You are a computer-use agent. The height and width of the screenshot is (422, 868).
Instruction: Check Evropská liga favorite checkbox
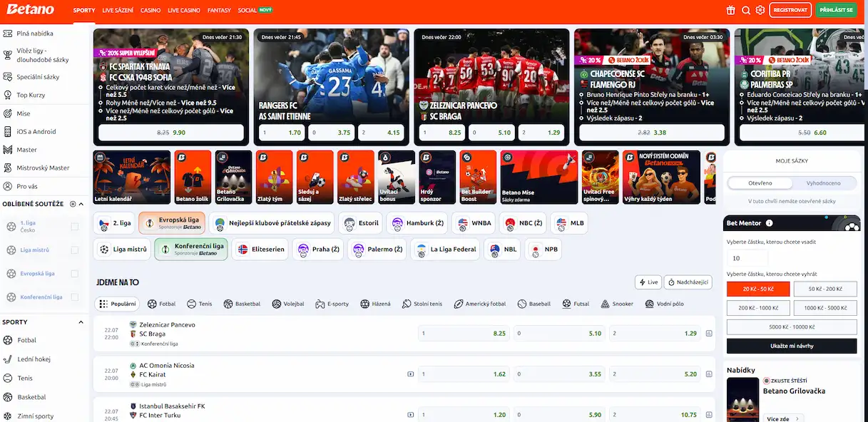75,274
